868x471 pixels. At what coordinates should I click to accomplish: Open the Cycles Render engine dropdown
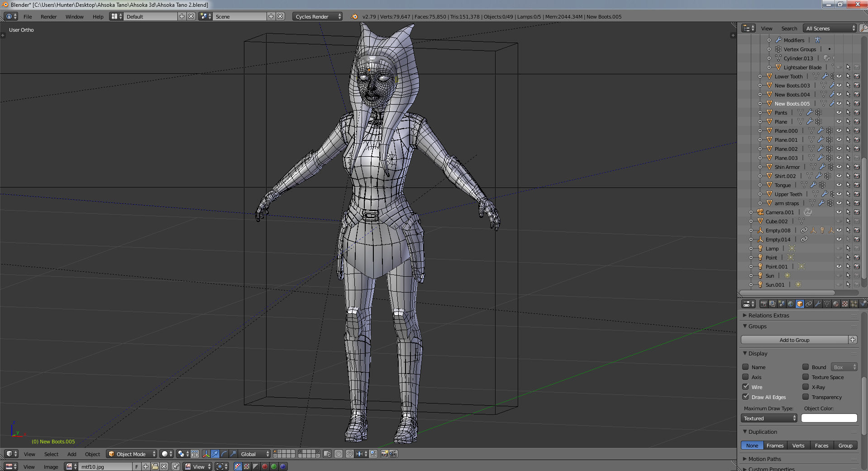(x=317, y=16)
